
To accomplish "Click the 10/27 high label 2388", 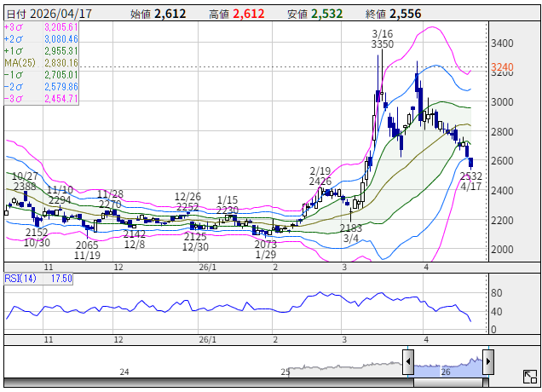I will point(25,187).
